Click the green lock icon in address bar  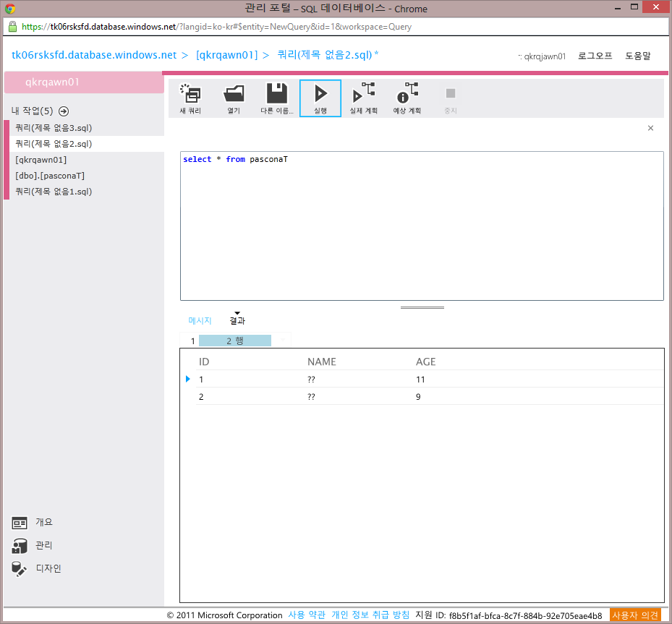tap(13, 27)
